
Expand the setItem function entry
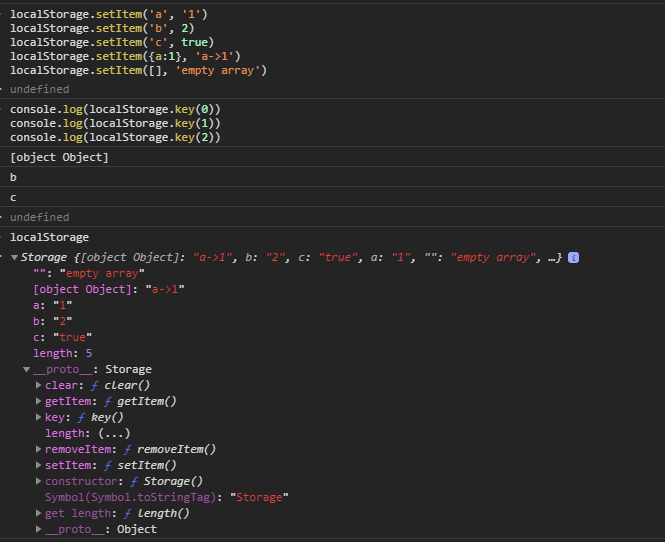tap(38, 465)
